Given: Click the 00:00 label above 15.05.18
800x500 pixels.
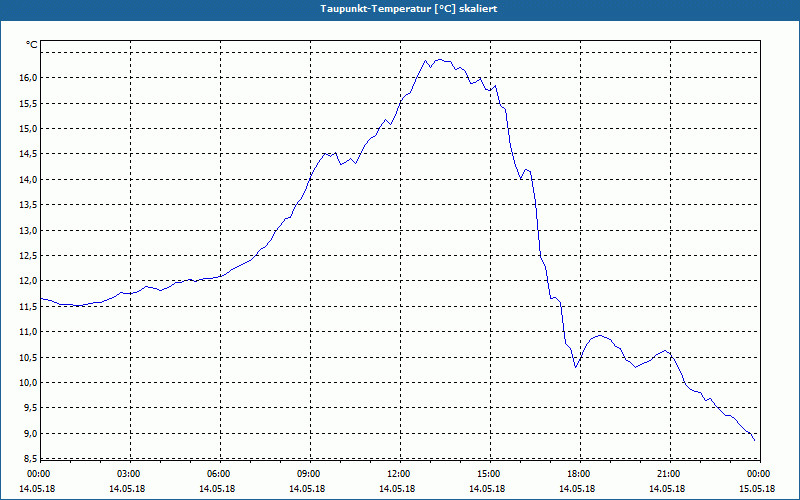Looking at the screenshot, I should coord(758,474).
